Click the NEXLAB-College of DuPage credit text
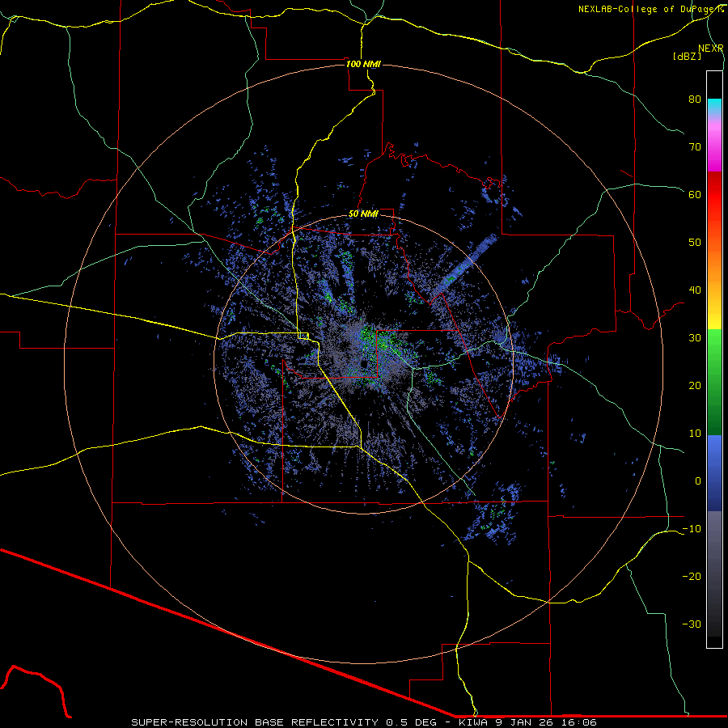This screenshot has width=728, height=728. [x=650, y=9]
